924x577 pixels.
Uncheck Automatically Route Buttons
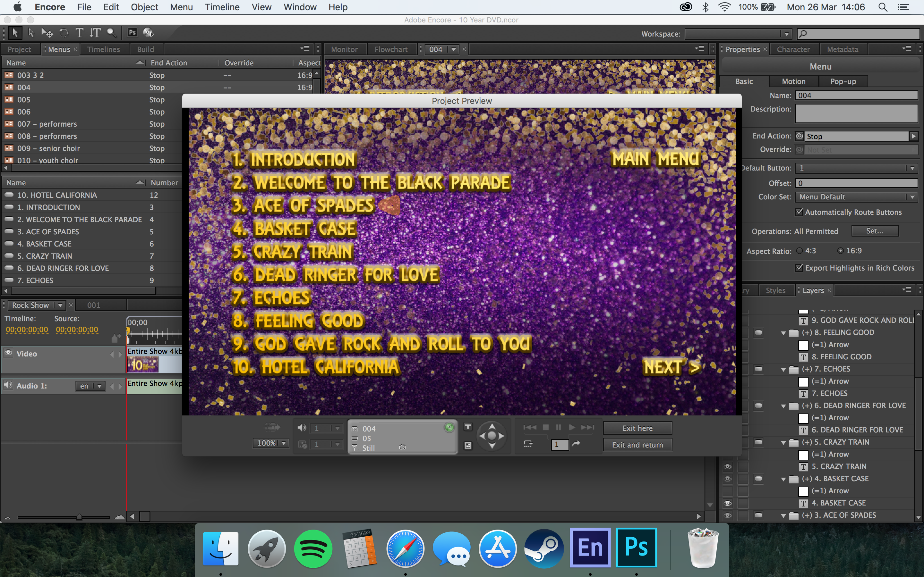tap(799, 212)
